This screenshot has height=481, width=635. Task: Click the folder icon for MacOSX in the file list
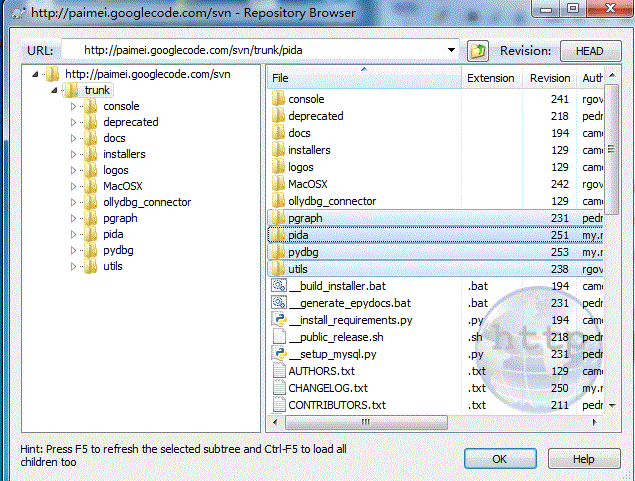[280, 184]
